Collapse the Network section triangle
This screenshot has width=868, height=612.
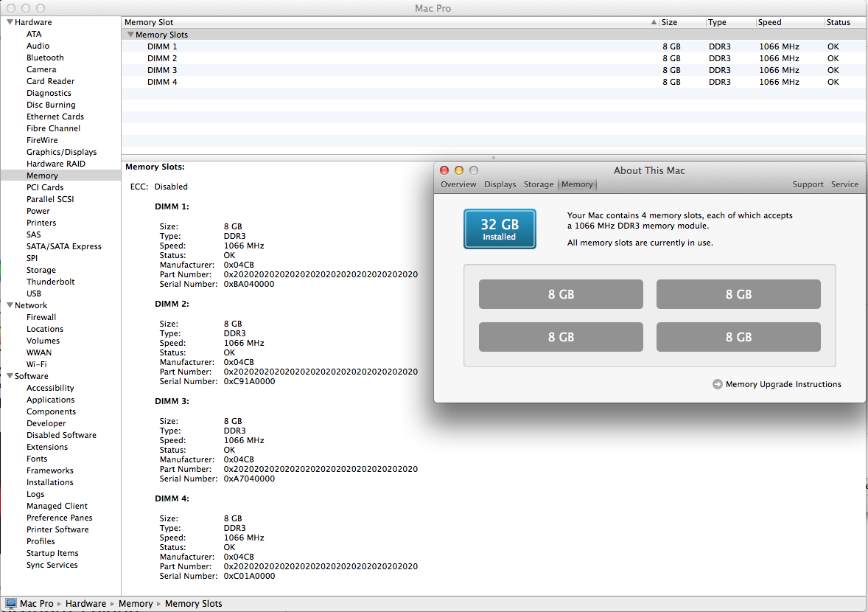pyautogui.click(x=10, y=305)
